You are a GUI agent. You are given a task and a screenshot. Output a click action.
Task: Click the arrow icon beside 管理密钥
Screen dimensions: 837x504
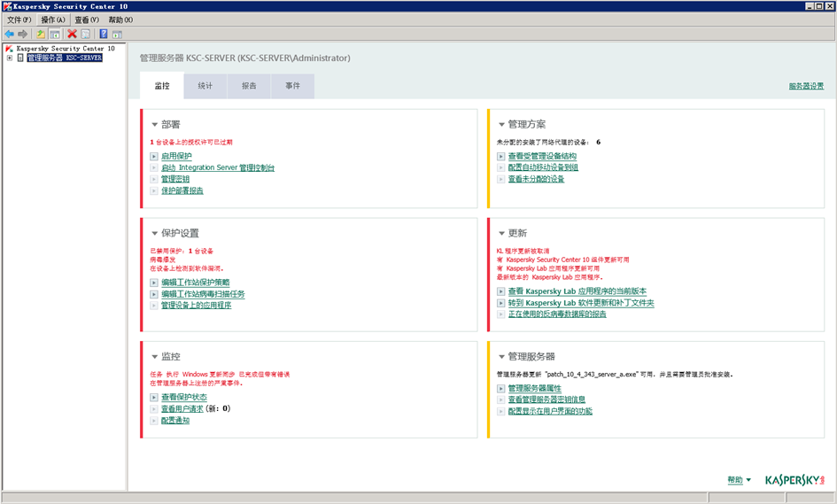[154, 180]
